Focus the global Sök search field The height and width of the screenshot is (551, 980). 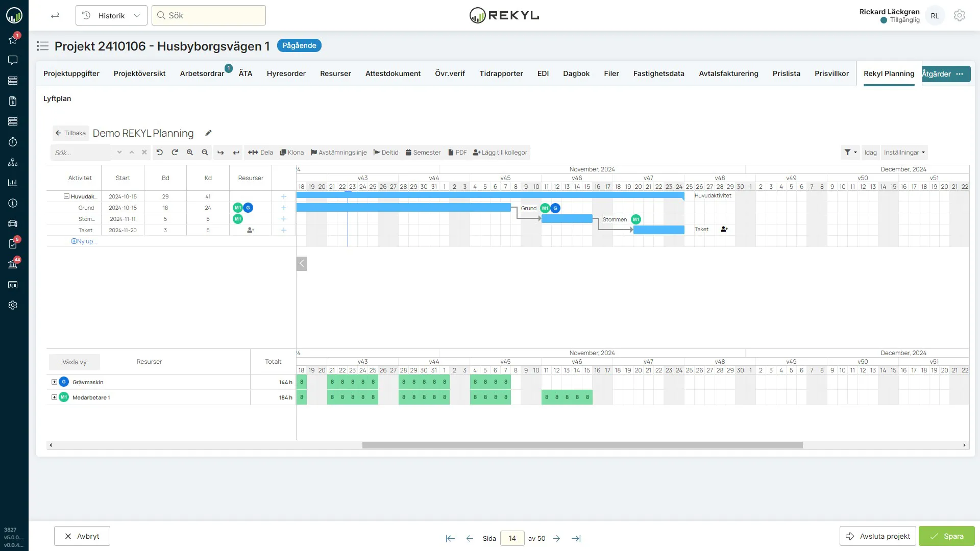click(209, 15)
